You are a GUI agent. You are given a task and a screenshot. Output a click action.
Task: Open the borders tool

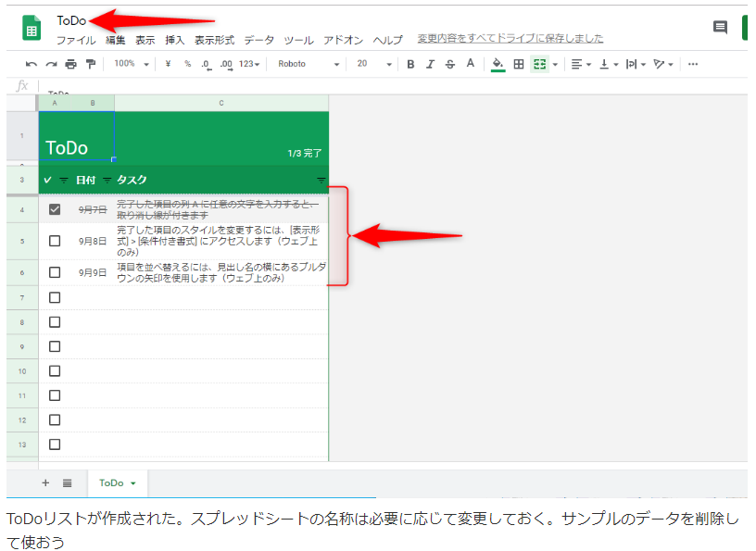pos(519,64)
